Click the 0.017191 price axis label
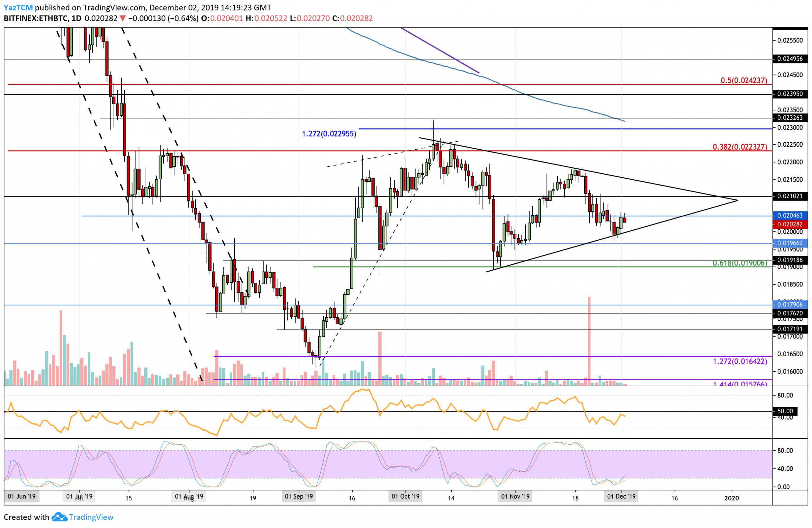This screenshot has height=528, width=812. click(x=790, y=329)
